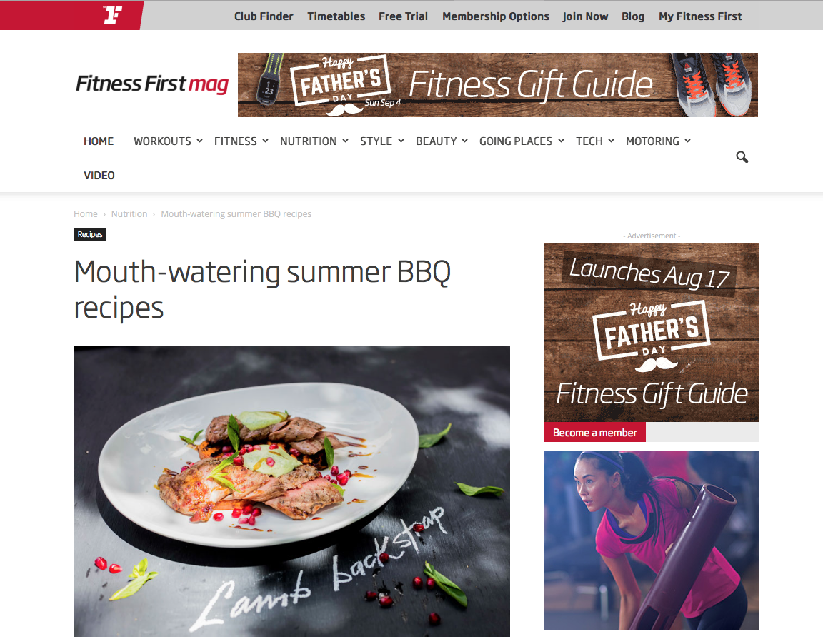Open the search magnifier icon
The width and height of the screenshot is (823, 644).
point(742,157)
